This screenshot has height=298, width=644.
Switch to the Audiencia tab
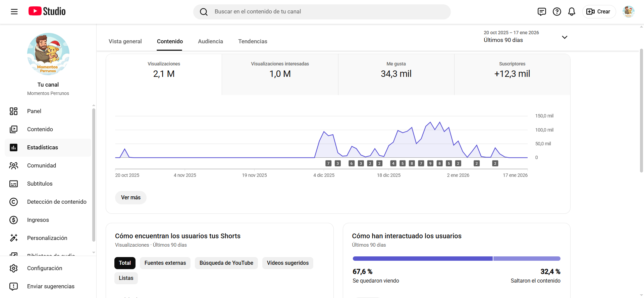click(210, 41)
